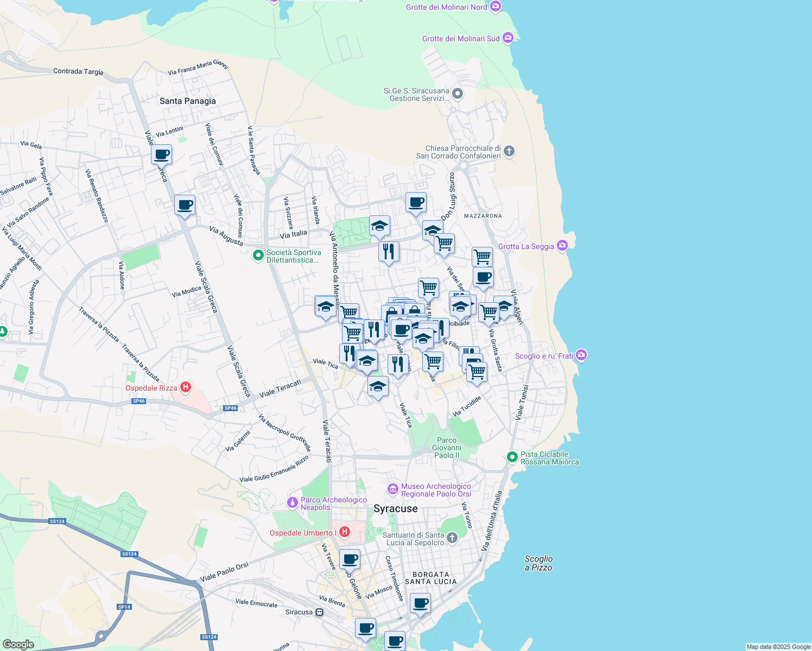Image resolution: width=812 pixels, height=651 pixels.
Task: Click the Via Modica street label
Action: [186, 292]
